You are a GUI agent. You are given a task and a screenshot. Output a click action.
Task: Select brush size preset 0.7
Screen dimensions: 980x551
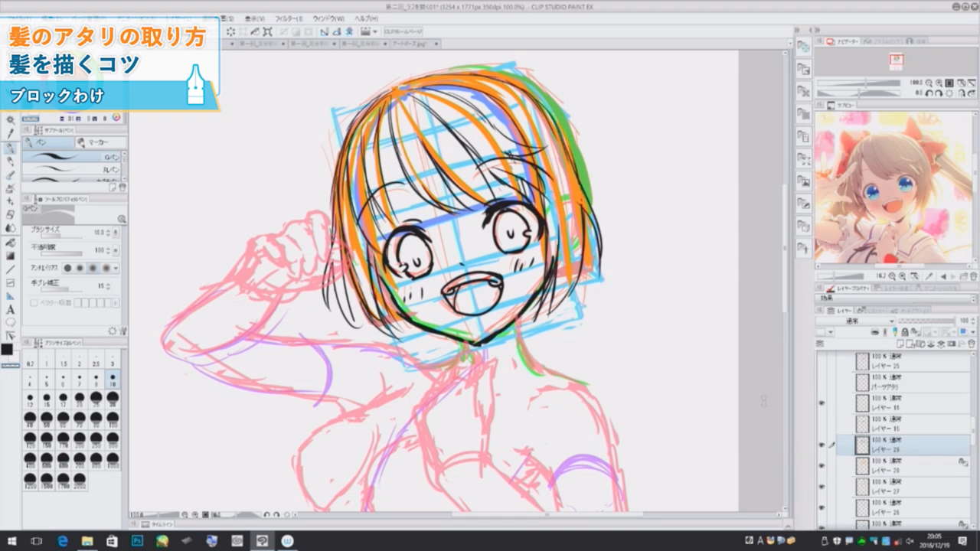point(30,361)
